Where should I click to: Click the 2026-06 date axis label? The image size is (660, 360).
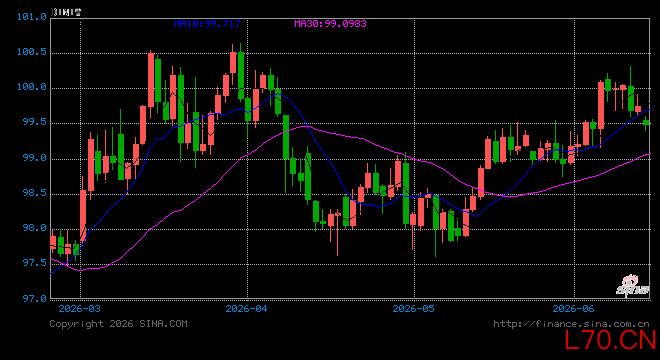point(573,309)
